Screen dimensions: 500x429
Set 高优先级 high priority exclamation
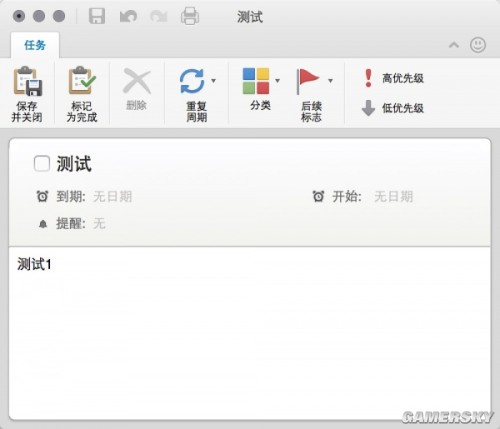[x=368, y=78]
